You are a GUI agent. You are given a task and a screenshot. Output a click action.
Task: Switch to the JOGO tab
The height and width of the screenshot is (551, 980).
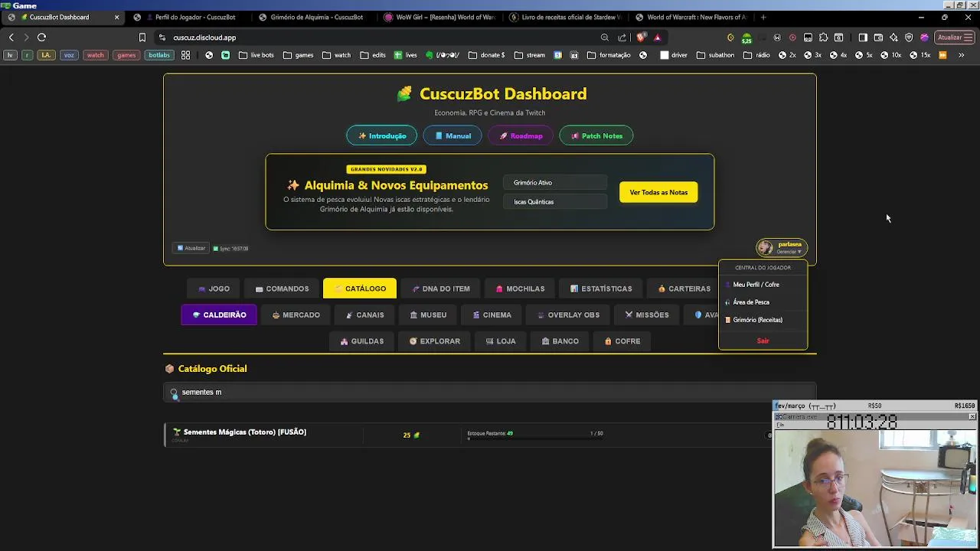pyautogui.click(x=214, y=289)
